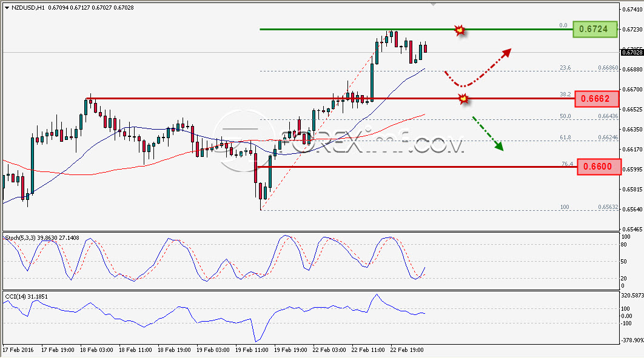
Task: Open the dropdown triangle beside NZDUSD,H1
Action: coord(7,7)
